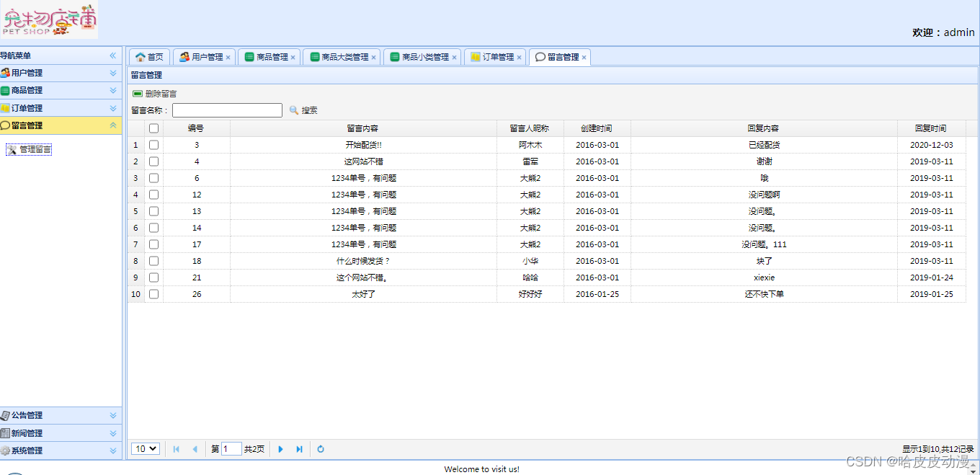Toggle the select-all checkbox in table header

click(x=153, y=128)
